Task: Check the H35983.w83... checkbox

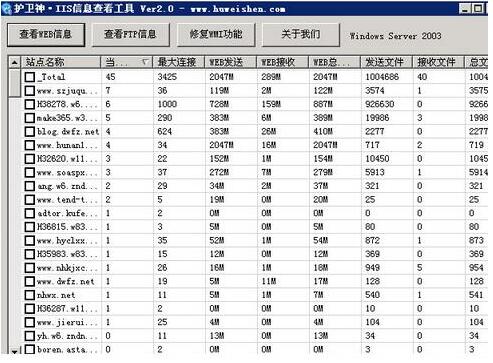Action: pos(30,254)
